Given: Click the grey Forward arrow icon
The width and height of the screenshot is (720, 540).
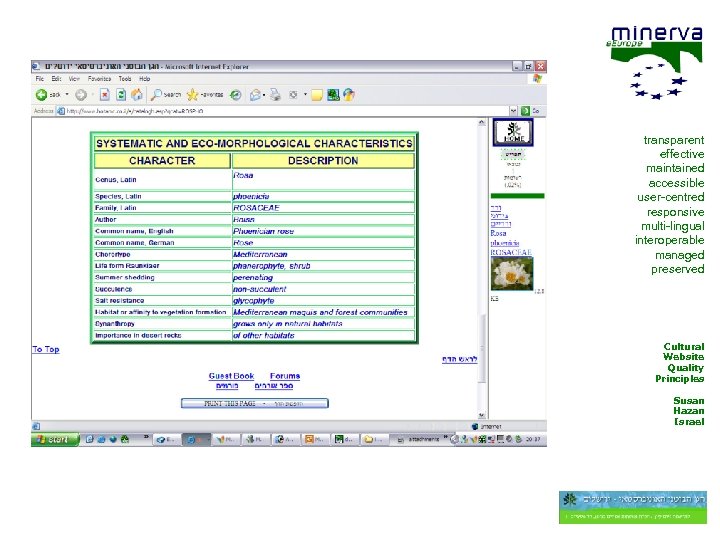Looking at the screenshot, I should [x=81, y=95].
